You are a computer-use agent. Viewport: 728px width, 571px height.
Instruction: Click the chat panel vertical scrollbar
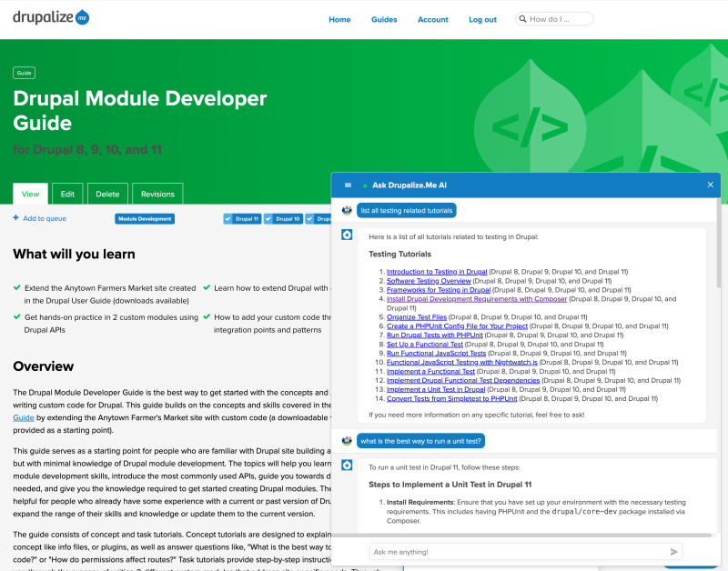[718, 241]
